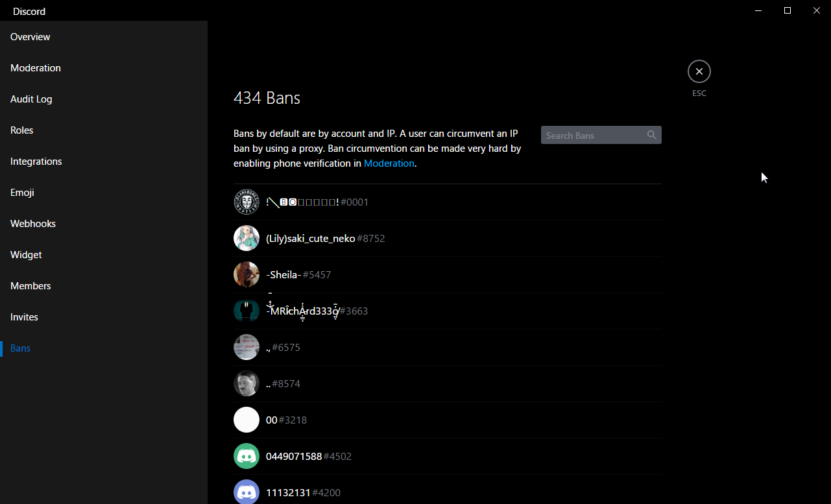Open ban entry ..#8574
The image size is (831, 504).
click(x=448, y=384)
